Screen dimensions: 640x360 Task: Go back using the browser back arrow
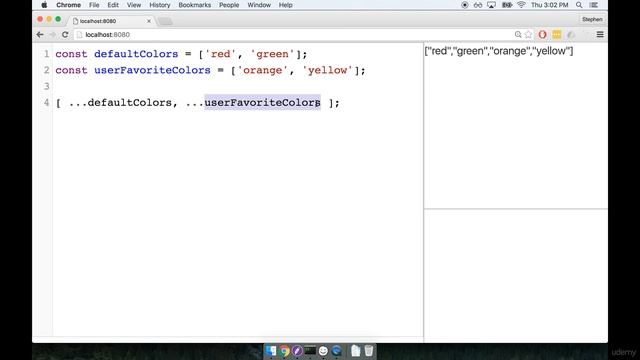(x=40, y=35)
